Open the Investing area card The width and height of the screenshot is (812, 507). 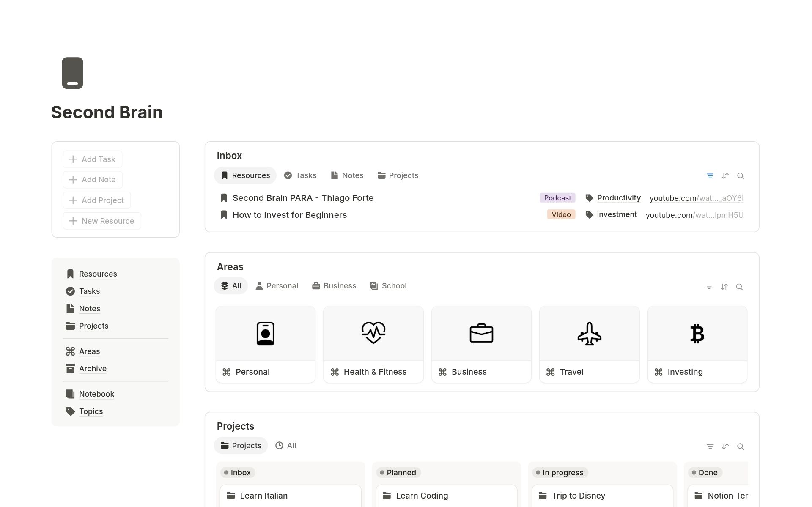(697, 344)
